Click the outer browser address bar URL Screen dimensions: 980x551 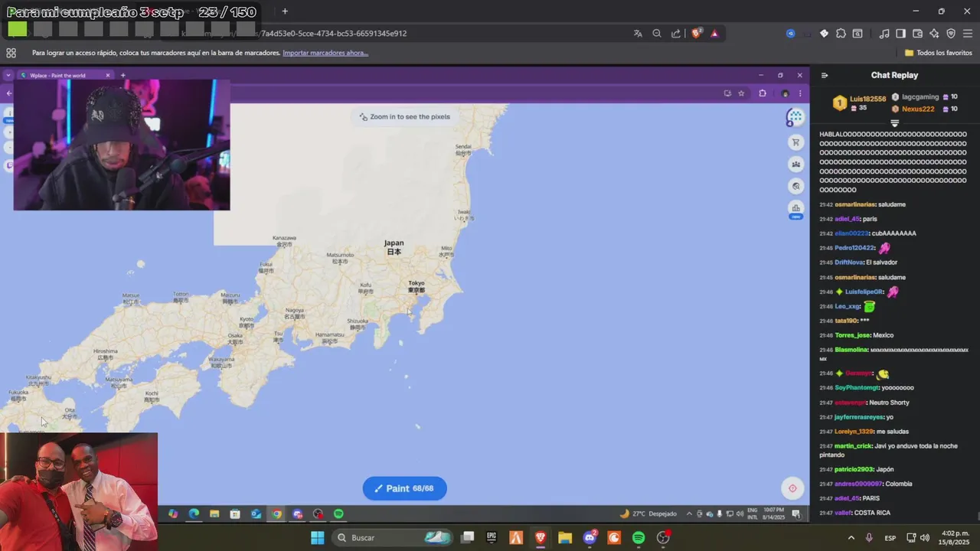333,34
